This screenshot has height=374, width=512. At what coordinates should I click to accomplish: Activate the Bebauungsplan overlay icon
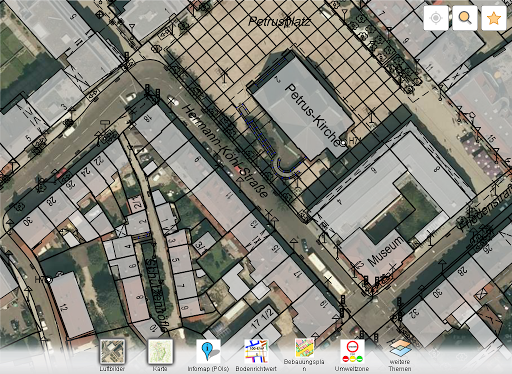pyautogui.click(x=304, y=348)
